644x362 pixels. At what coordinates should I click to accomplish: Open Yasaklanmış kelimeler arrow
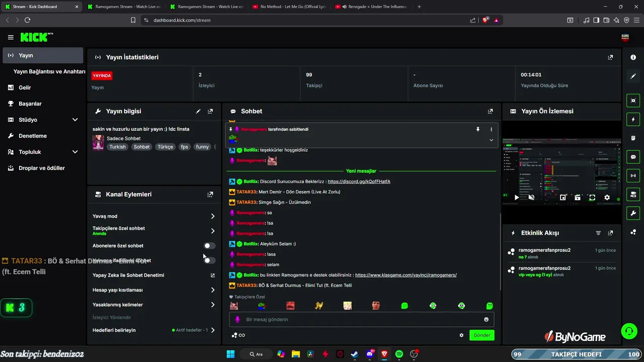(x=213, y=305)
